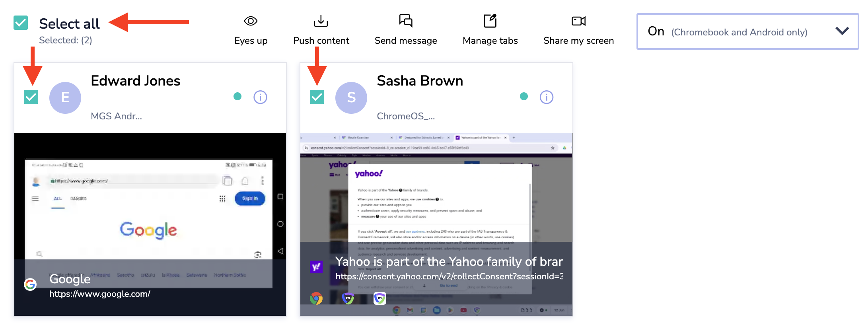Open info icon for Sasha Brown
The image size is (868, 335).
(x=546, y=97)
